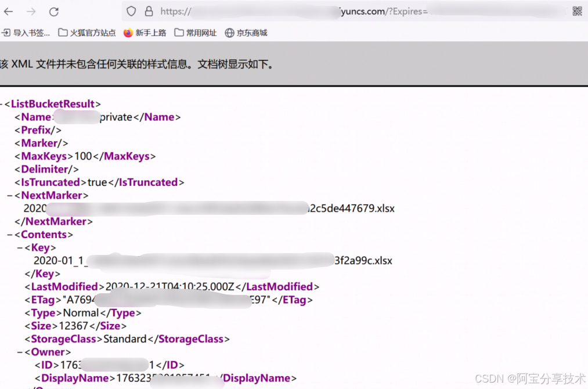
Task: Click the folder icon beside 火狐官方站点
Action: [63, 33]
